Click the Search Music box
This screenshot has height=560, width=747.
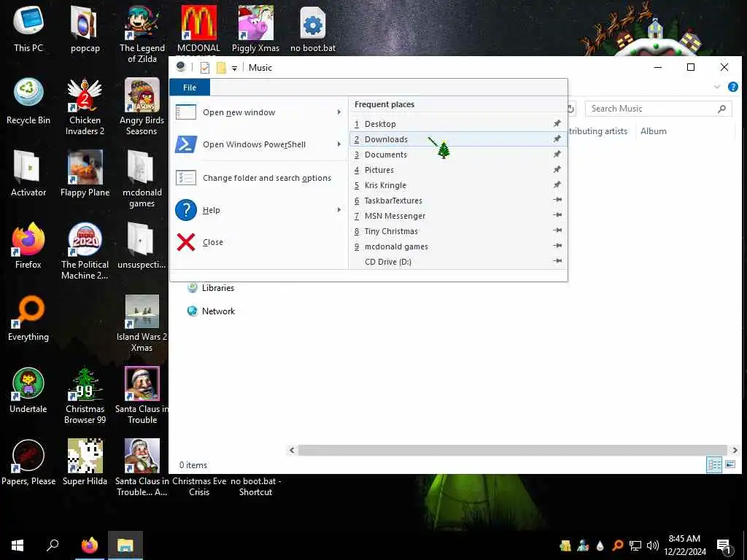coord(658,109)
